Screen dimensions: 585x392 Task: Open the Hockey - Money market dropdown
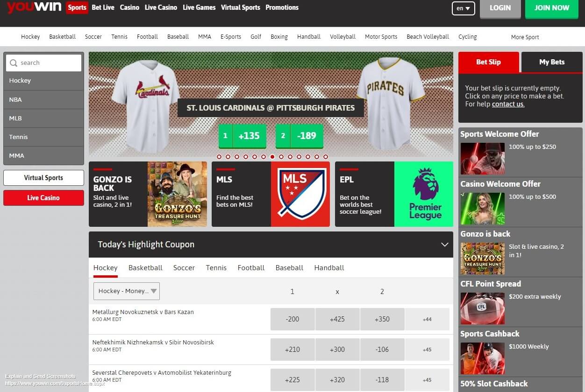coord(127,291)
